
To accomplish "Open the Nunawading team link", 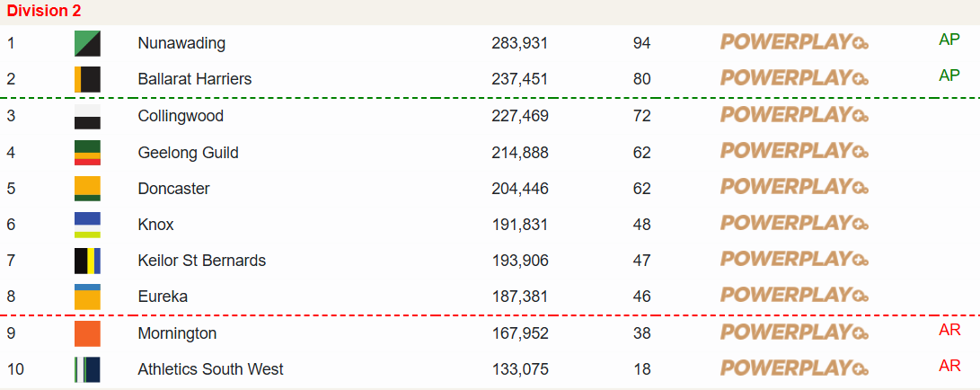I will click(x=181, y=43).
